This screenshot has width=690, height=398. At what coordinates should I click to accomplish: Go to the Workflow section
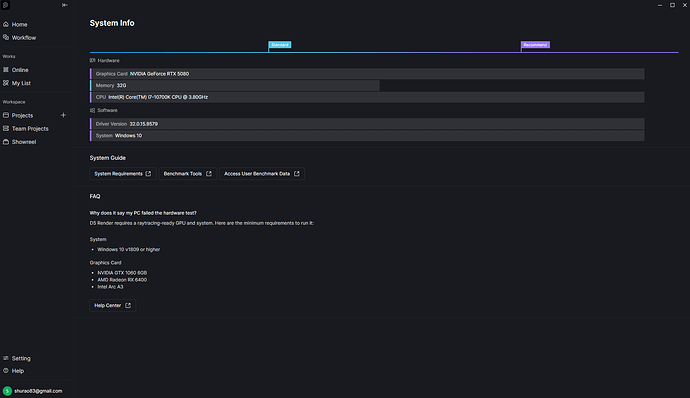click(x=24, y=38)
